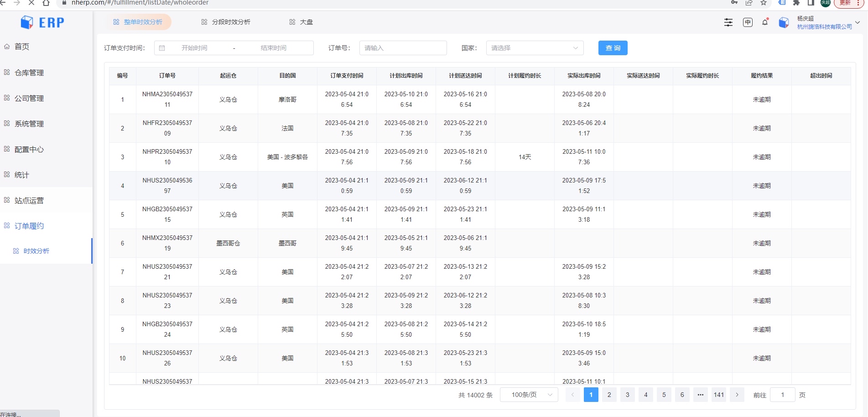The image size is (868, 417).
Task: Click the grid icon next to 配置中心
Action: (x=7, y=149)
